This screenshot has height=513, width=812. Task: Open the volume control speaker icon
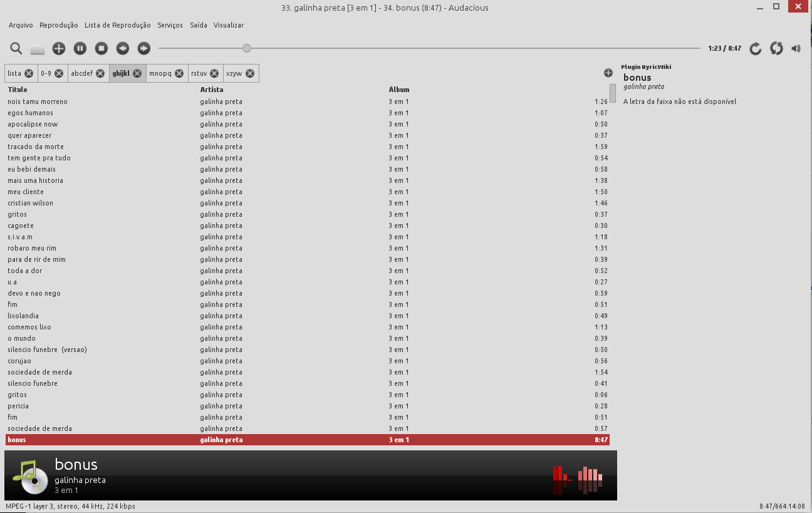click(x=796, y=48)
